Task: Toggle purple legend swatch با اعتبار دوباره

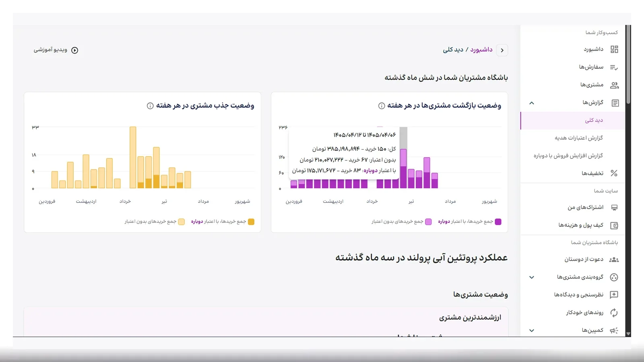Action: point(498,222)
